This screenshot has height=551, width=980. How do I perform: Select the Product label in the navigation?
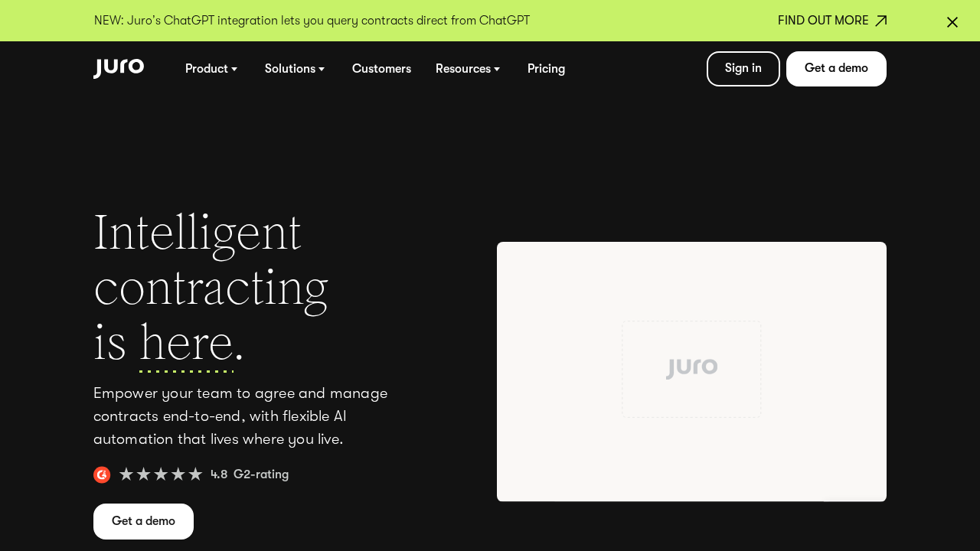click(206, 69)
